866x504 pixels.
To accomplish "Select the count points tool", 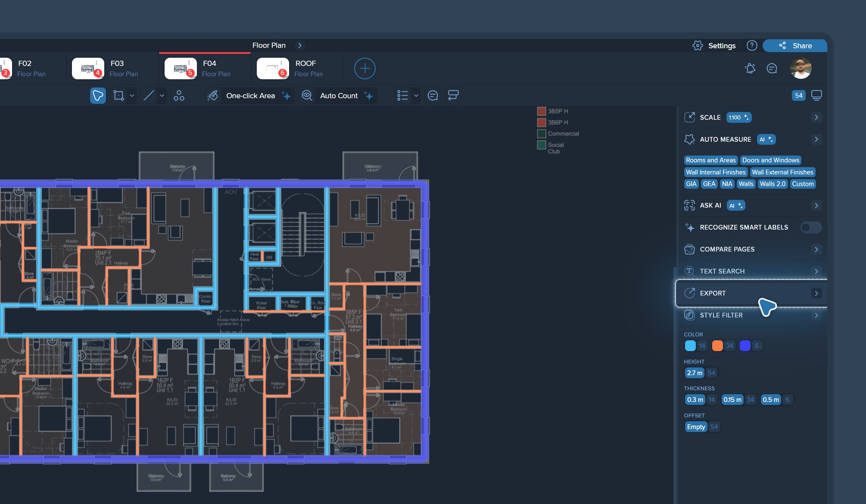I will point(179,96).
